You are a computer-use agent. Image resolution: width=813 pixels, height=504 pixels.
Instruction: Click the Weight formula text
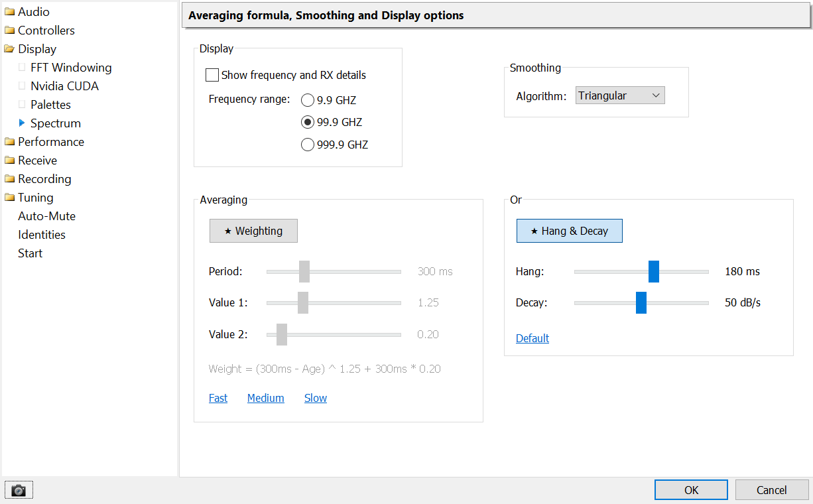[325, 369]
